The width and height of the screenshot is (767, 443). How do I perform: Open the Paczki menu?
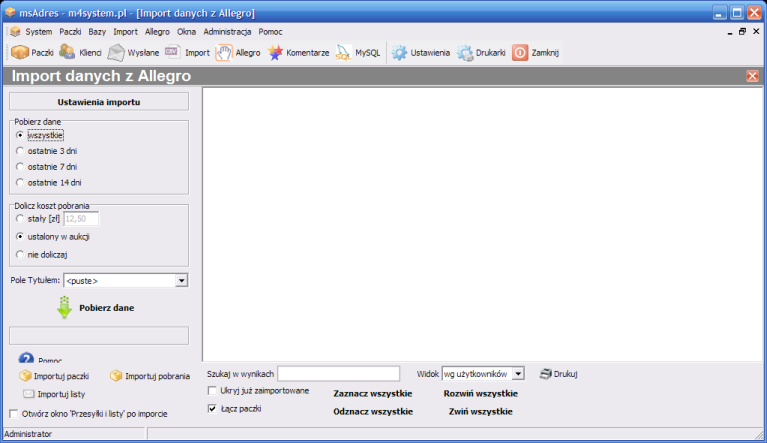[x=70, y=32]
